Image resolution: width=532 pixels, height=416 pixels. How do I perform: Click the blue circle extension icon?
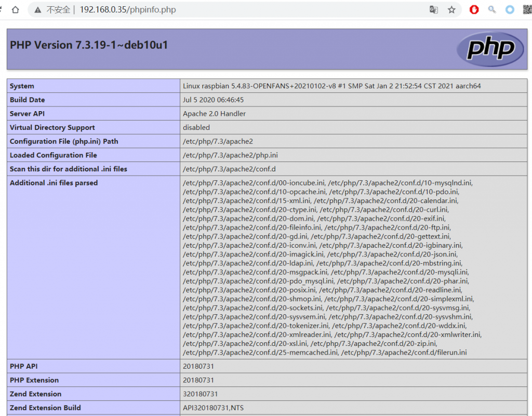[x=510, y=9]
